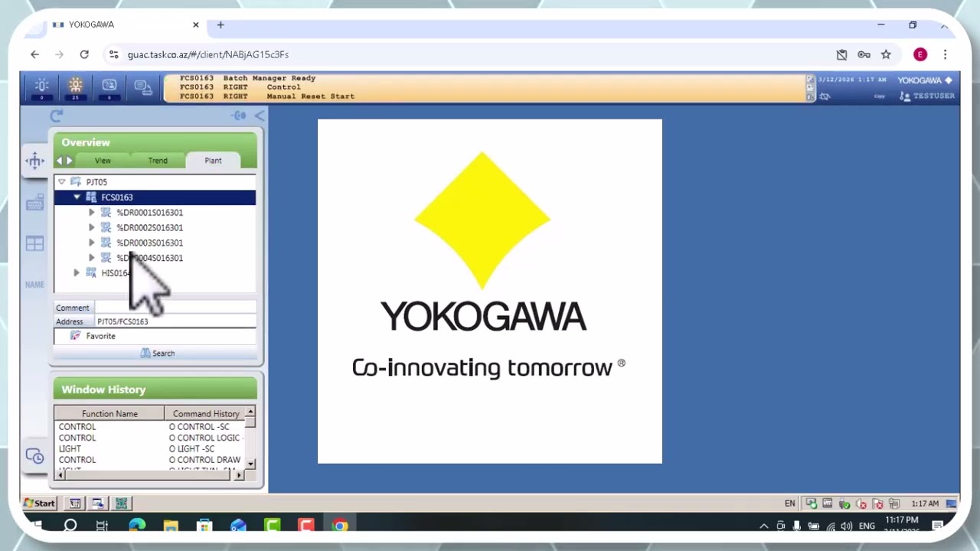Click the Command History column header
Viewport: 980px width, 551px height.
(x=205, y=414)
